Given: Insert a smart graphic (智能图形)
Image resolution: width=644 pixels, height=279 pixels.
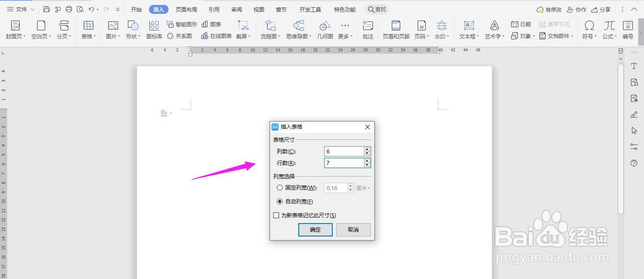Looking at the screenshot, I should point(182,24).
